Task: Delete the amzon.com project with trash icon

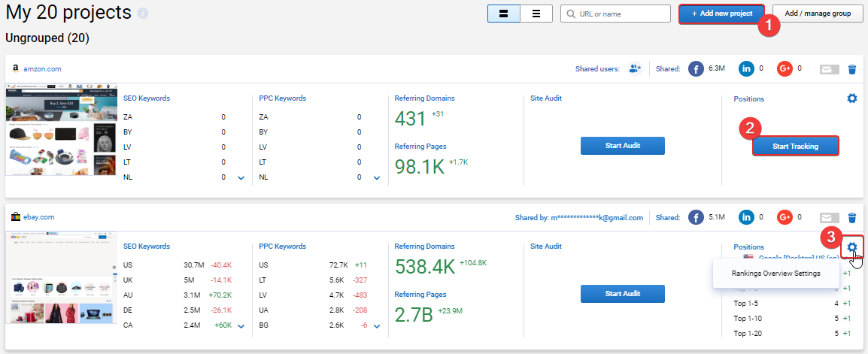Action: coord(852,69)
